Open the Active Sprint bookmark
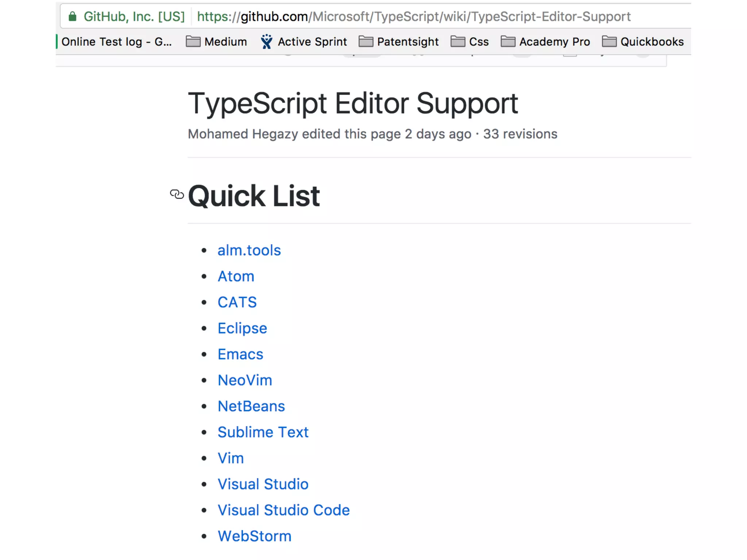 (303, 42)
